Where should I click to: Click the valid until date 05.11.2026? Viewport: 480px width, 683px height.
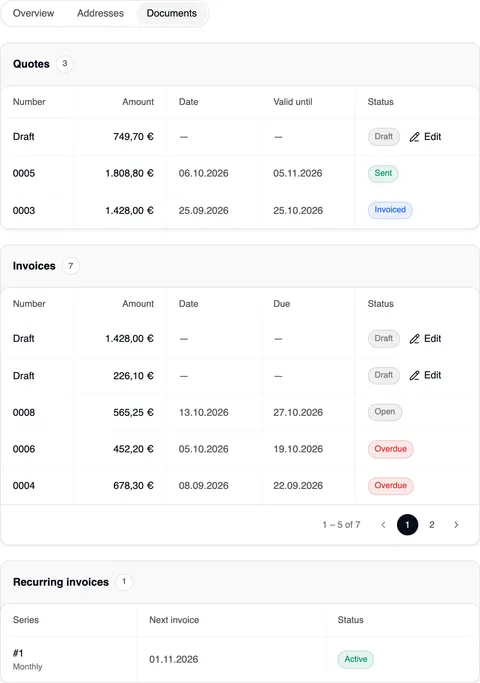tap(298, 173)
